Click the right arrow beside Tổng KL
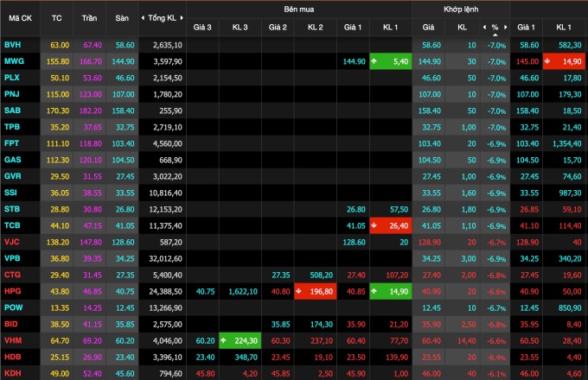Viewport: 588px width, 380px height. pyautogui.click(x=182, y=18)
